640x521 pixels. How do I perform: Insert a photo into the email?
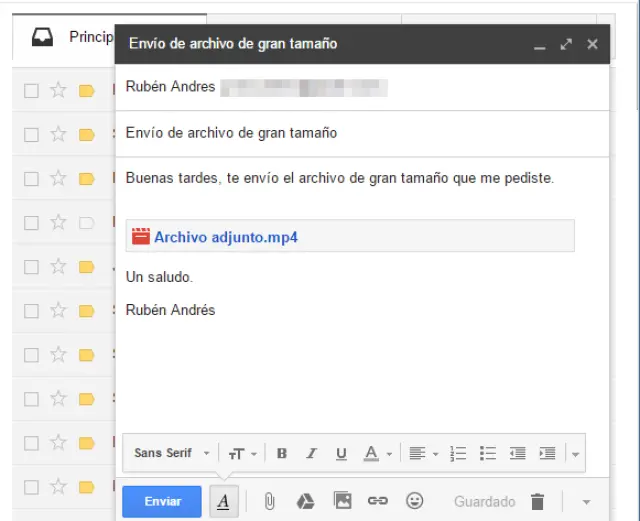[x=342, y=502]
